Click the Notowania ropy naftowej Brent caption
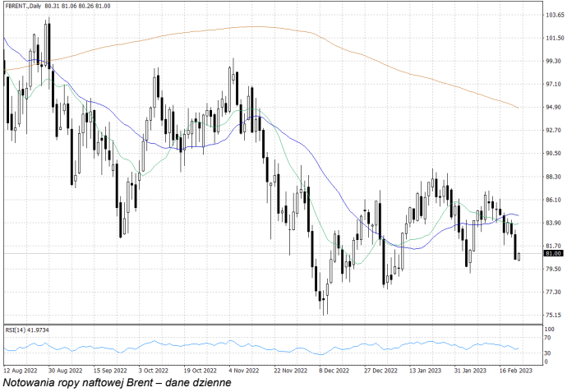567x392 pixels. pos(118,383)
